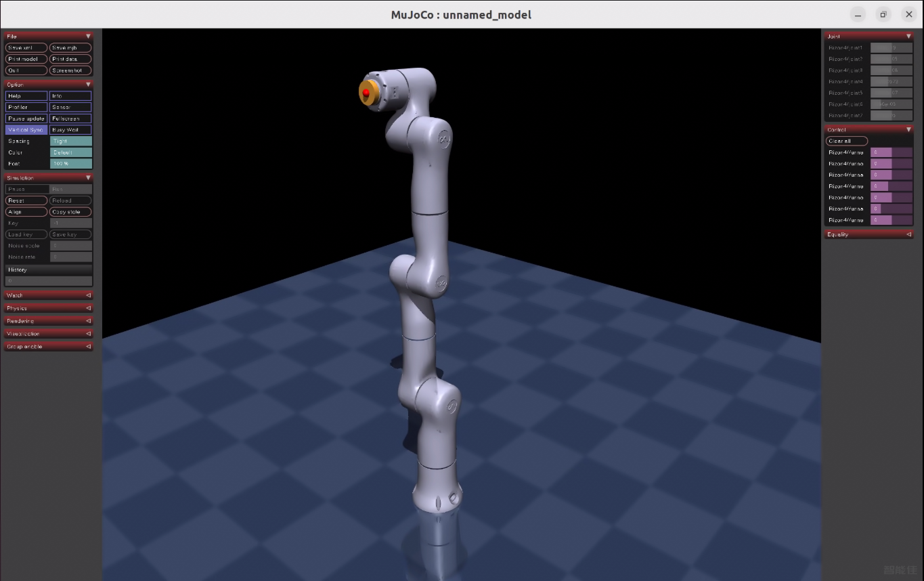Click the Key slider in Simulation
This screenshot has height=581, width=924.
pyautogui.click(x=71, y=223)
